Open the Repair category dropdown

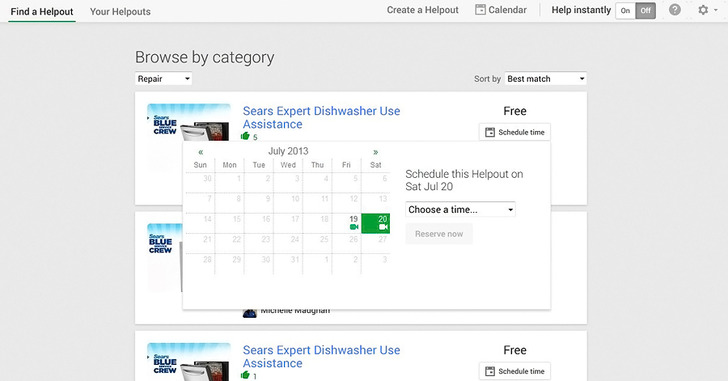point(163,79)
